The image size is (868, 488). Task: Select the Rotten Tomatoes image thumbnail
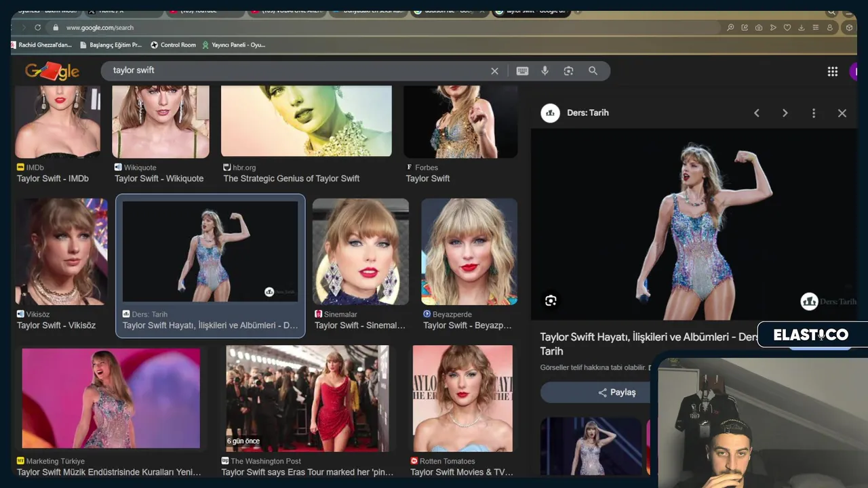tap(462, 399)
